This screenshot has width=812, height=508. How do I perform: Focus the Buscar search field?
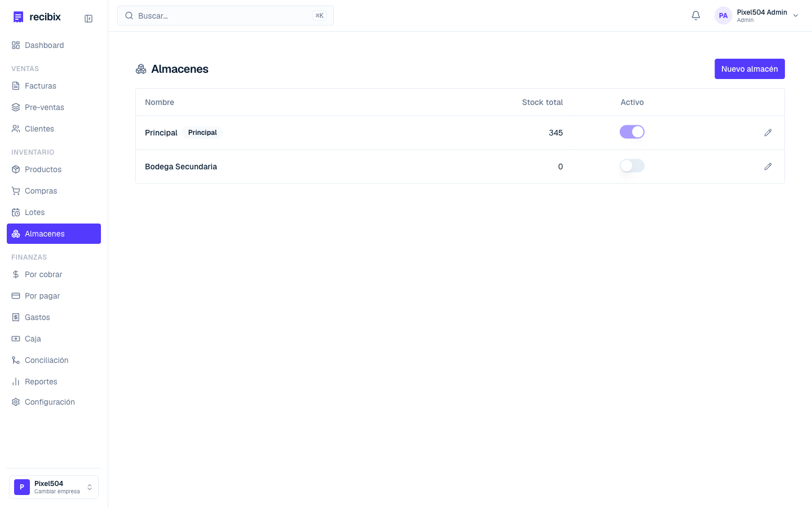(226, 16)
